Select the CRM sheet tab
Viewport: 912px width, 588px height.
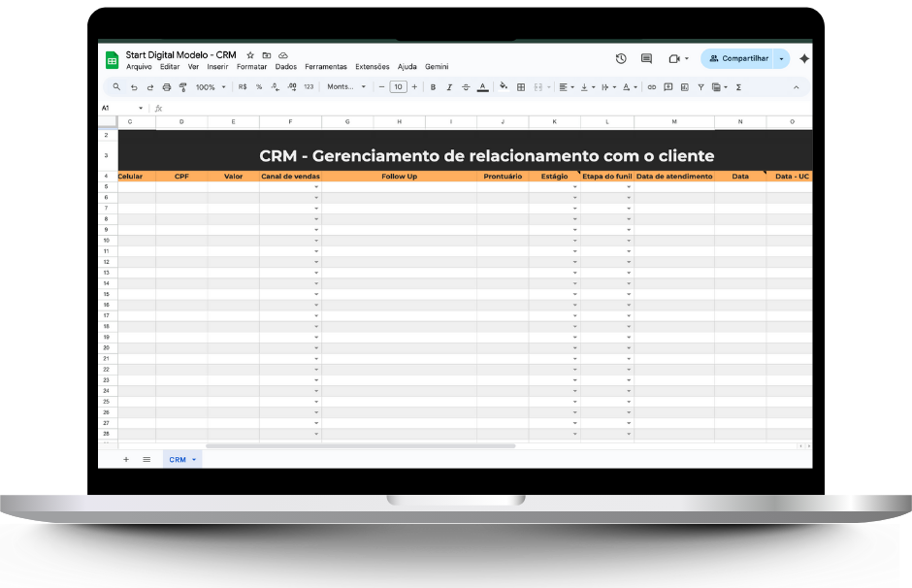click(178, 460)
